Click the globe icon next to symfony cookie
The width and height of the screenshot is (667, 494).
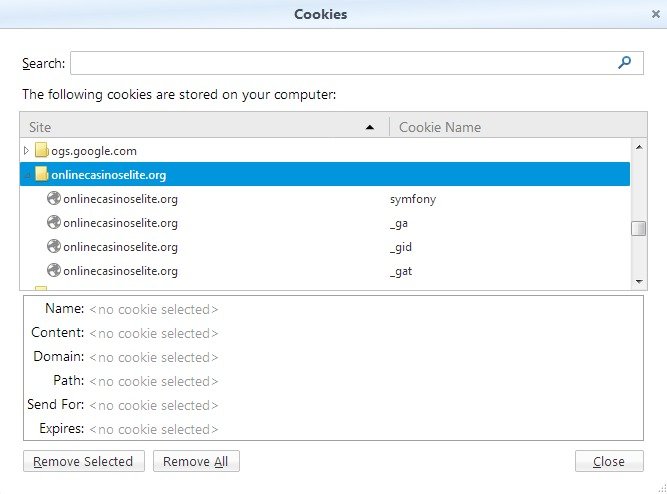coord(54,198)
